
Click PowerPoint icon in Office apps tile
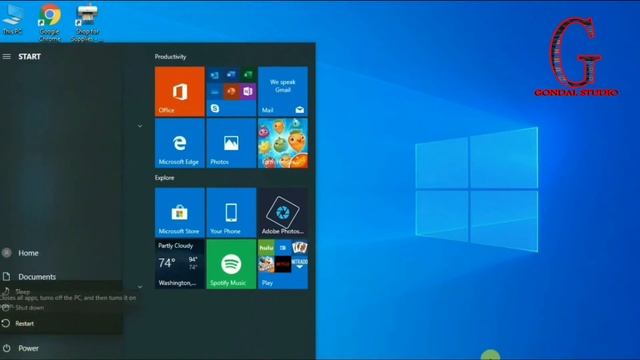tap(231, 91)
